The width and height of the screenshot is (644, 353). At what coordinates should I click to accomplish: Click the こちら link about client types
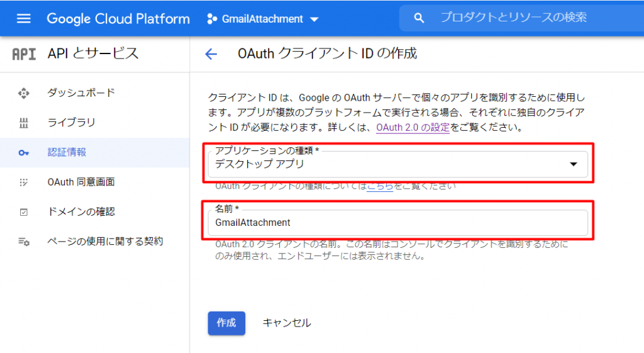tap(380, 187)
